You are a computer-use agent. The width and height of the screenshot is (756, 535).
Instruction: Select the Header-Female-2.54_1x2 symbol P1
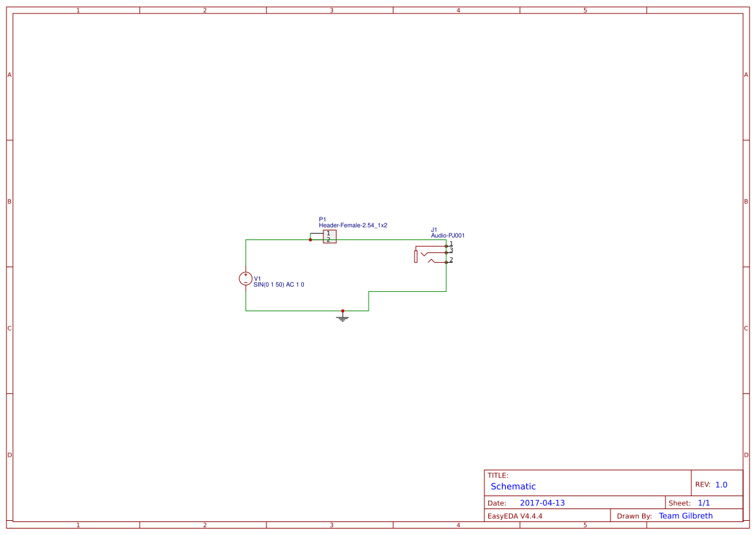(x=330, y=237)
